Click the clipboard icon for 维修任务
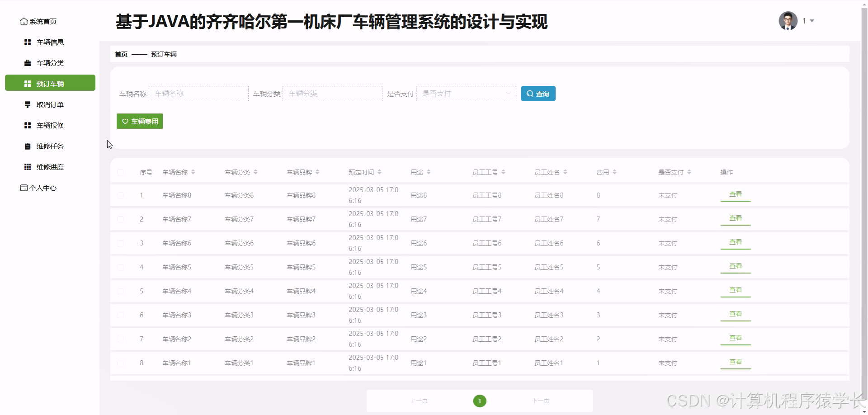The height and width of the screenshot is (415, 868). click(x=28, y=146)
